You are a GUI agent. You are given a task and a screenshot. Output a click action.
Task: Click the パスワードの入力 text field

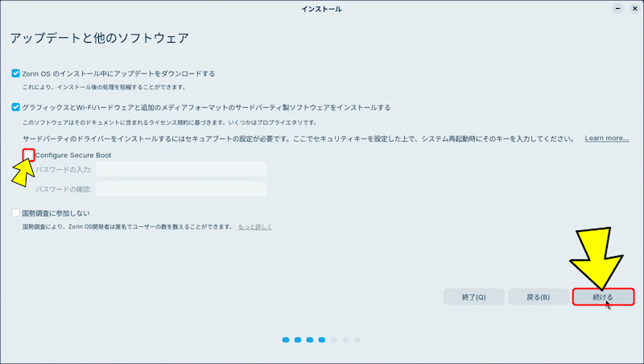(x=180, y=169)
